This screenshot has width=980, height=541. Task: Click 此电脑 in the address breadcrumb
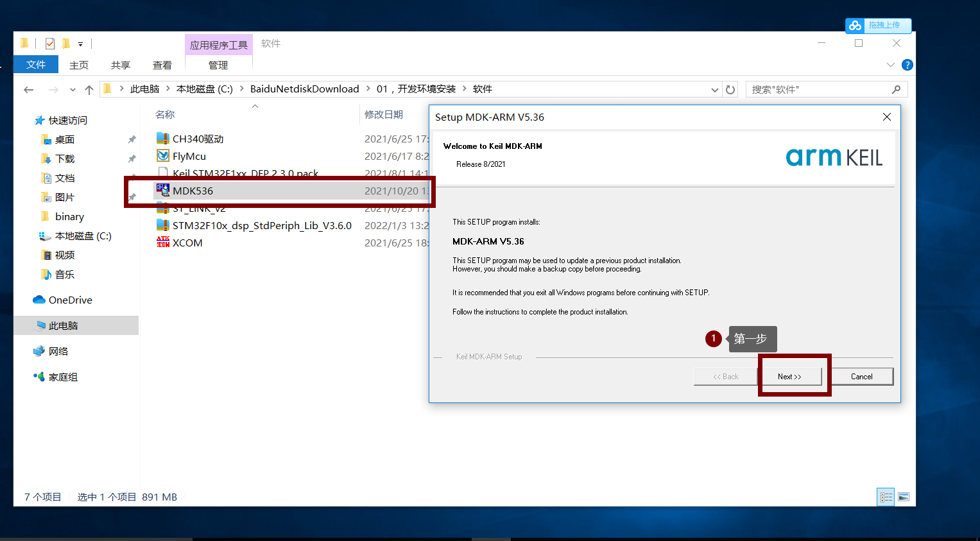click(x=144, y=89)
